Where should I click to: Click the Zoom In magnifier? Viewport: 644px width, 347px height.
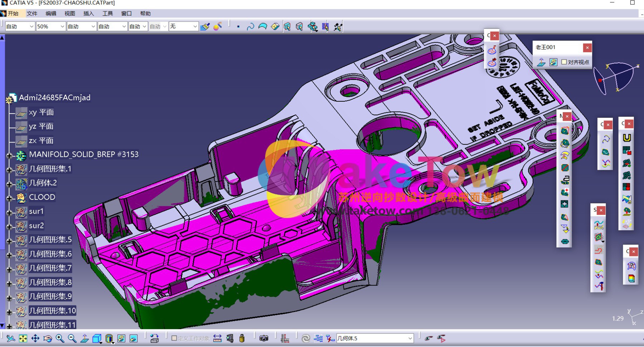tap(60, 338)
